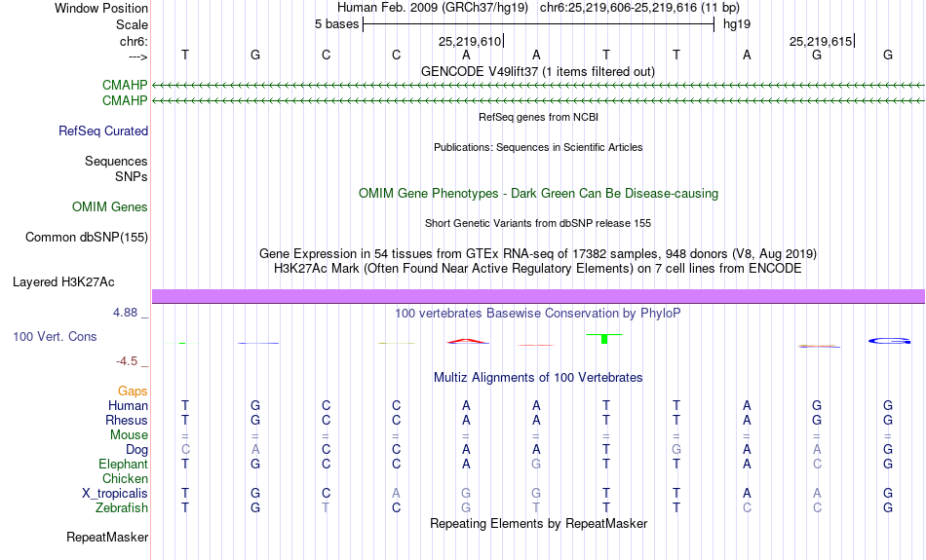The width and height of the screenshot is (926, 560).
Task: Click the 'H3K27Ac Mark' ENCODE title line
Action: (x=538, y=269)
